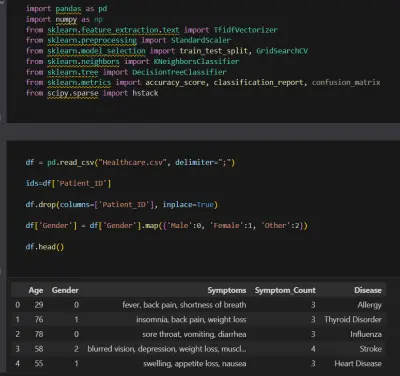This screenshot has width=400, height=376.
Task: Click sklearn.neighbors module name
Action: 83,61
